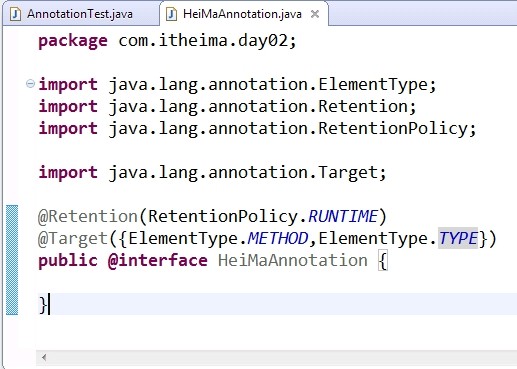Click the @Target annotation text
Screen dimensions: 517x369
pos(73,238)
